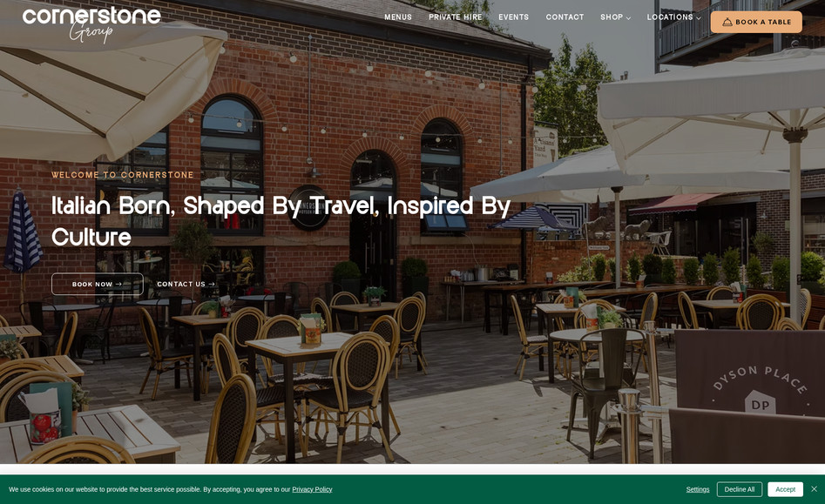Close the cookie banner with the X
The height and width of the screenshot is (504, 825).
(x=814, y=488)
